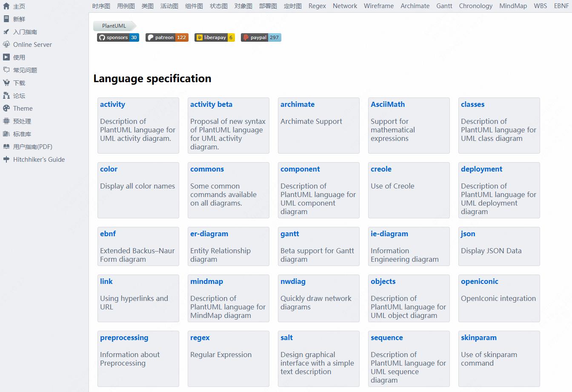Open the mindmap card link
572x392 pixels.
[x=206, y=281]
